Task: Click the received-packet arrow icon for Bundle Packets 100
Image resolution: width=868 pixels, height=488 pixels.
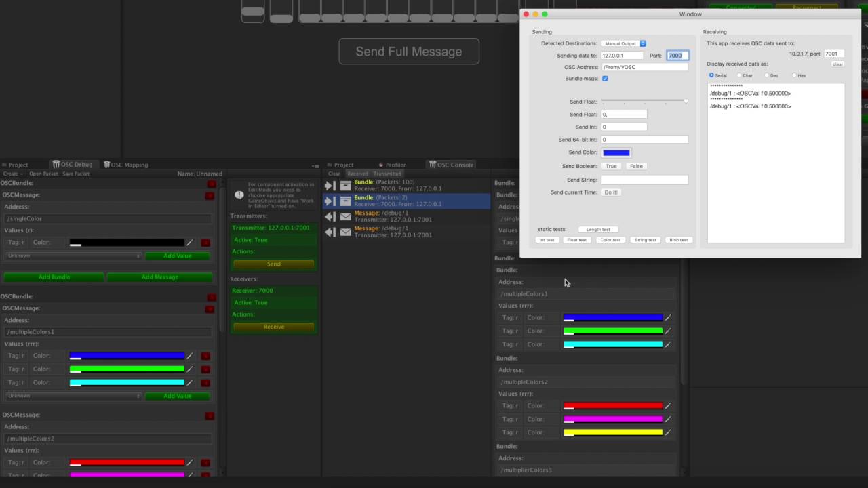Action: pos(330,186)
